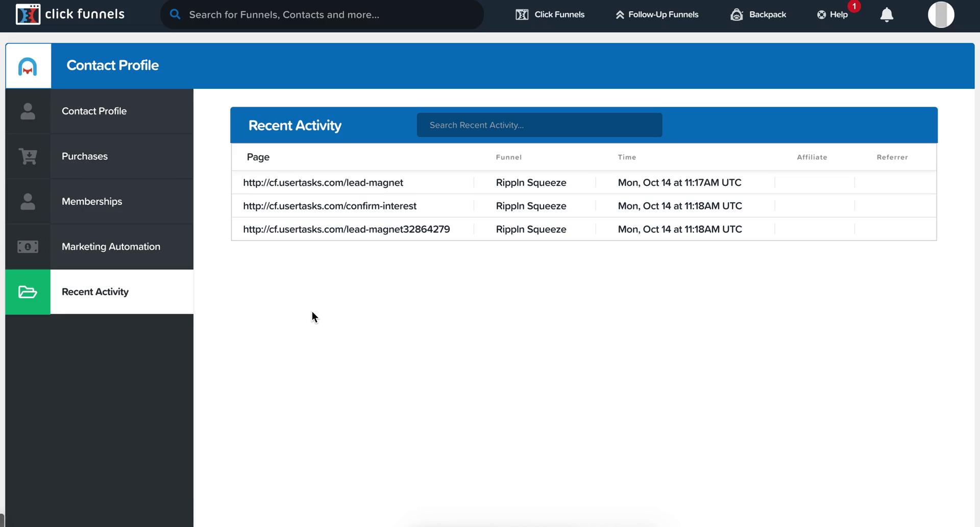Open the confirm-interest page URL
The width and height of the screenshot is (980, 527).
330,206
